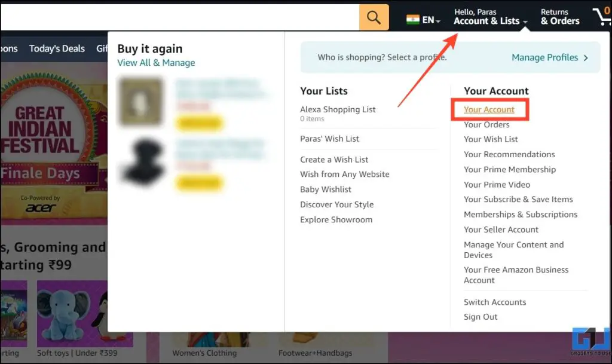Select Your Orders
Viewport: 612px width, 364px height.
[486, 124]
